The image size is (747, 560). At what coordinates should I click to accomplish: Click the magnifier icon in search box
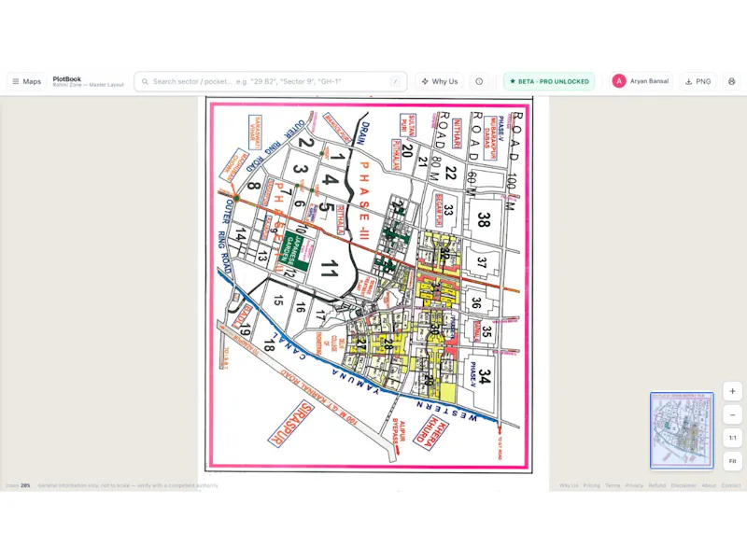[x=145, y=81]
